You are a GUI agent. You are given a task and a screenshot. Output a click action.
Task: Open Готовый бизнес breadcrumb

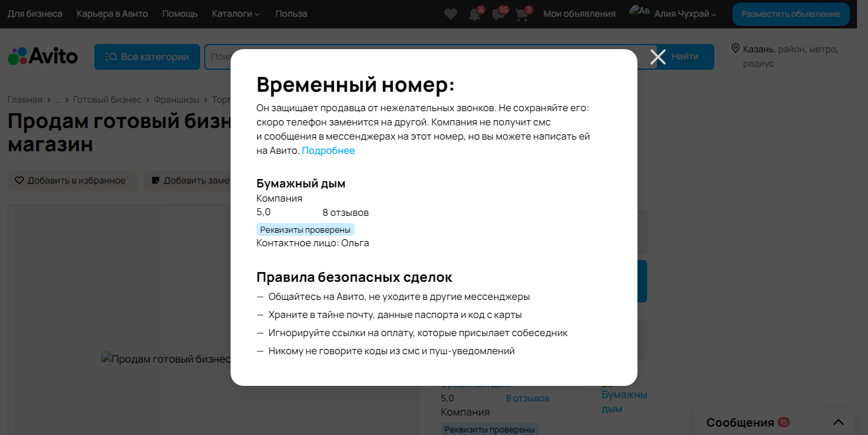coord(107,100)
